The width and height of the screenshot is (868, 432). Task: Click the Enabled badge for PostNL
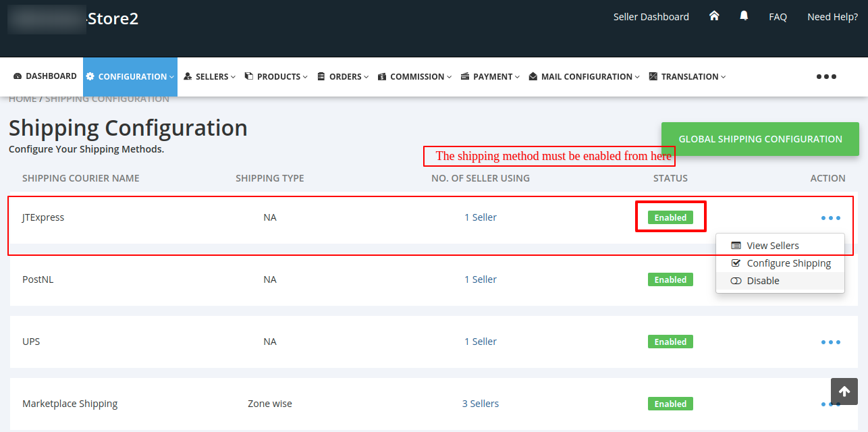click(670, 279)
